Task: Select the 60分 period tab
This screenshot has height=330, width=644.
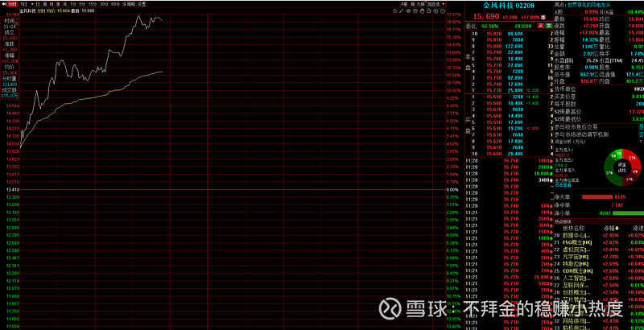Action: [x=116, y=4]
